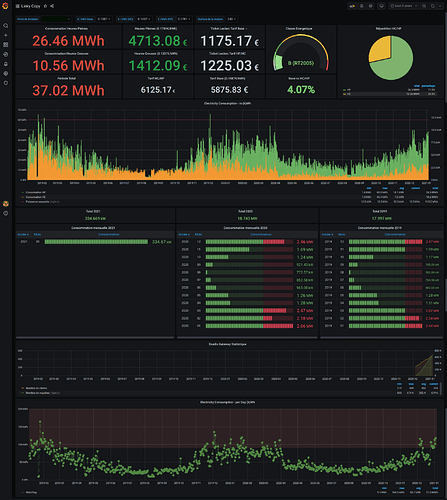Star the Linky Copy dashboard
Screen dimensions: 447x500
[x=46, y=6]
